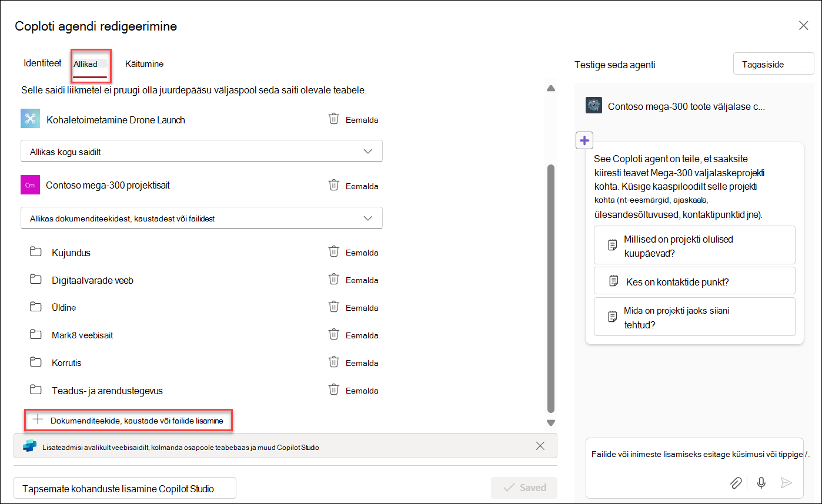Click Täpsemate kohanduste lisamine Copilot Studio button

click(125, 488)
